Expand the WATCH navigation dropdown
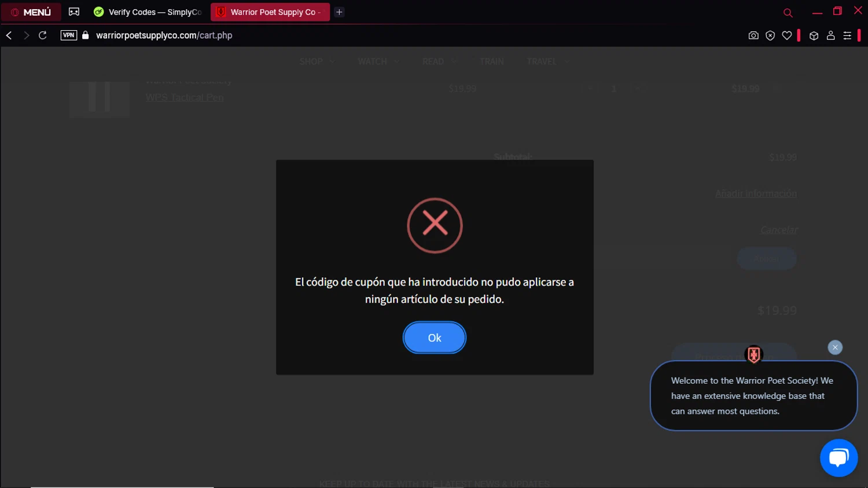Viewport: 868px width, 488px height. point(378,61)
